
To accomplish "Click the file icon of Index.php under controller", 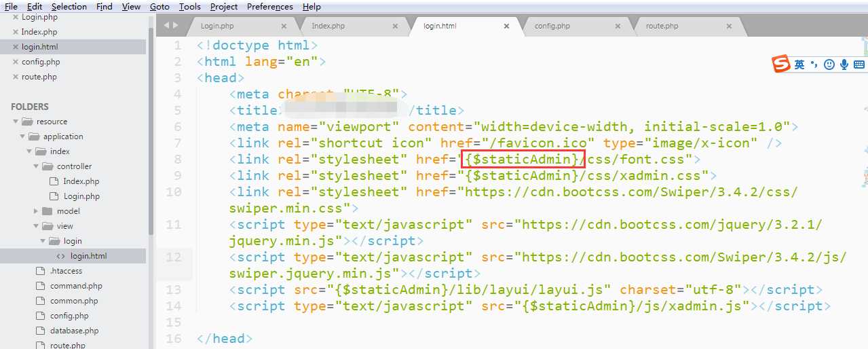I will [55, 181].
